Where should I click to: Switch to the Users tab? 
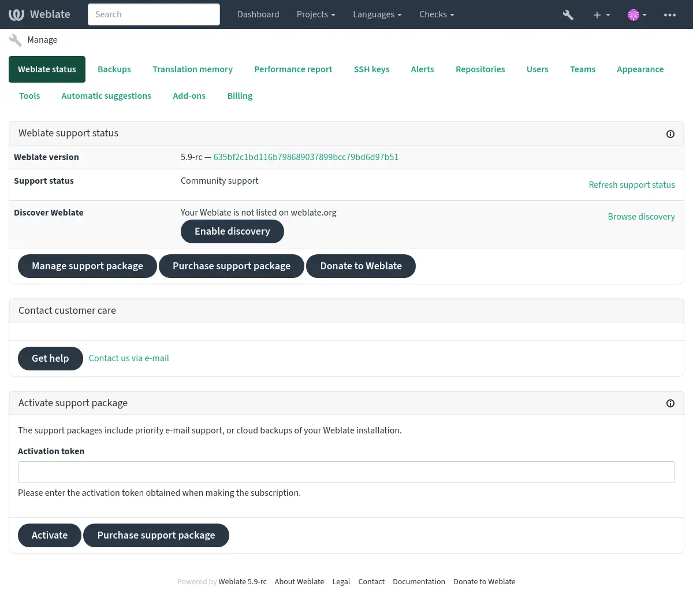point(538,69)
